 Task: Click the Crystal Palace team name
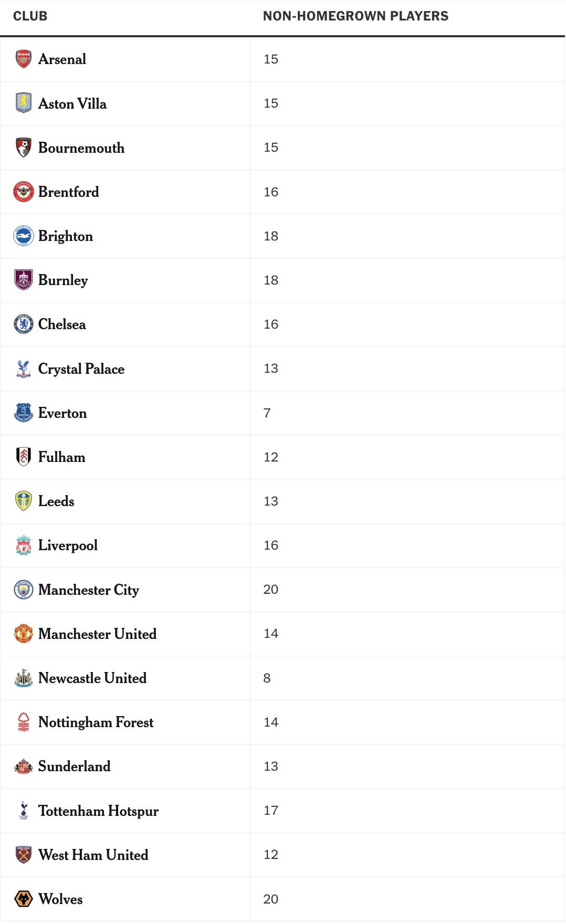pos(81,369)
